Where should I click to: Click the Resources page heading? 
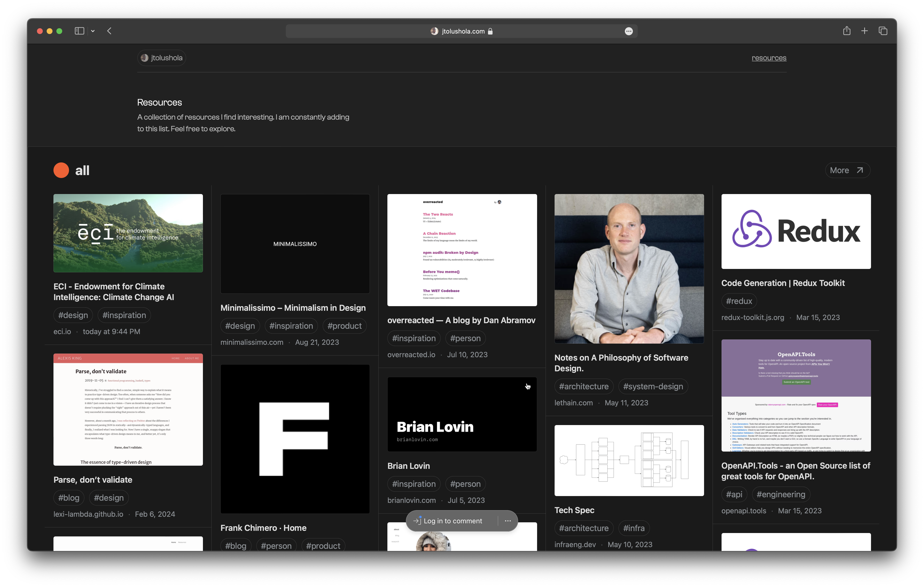coord(160,103)
